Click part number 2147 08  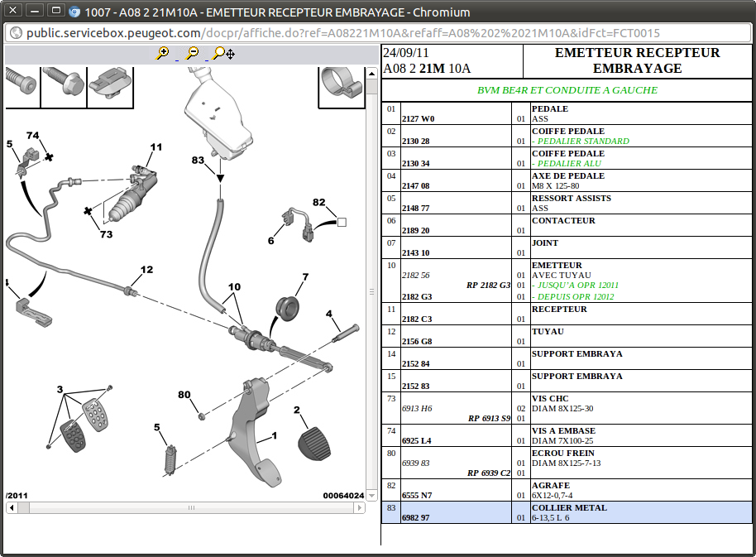pyautogui.click(x=415, y=185)
